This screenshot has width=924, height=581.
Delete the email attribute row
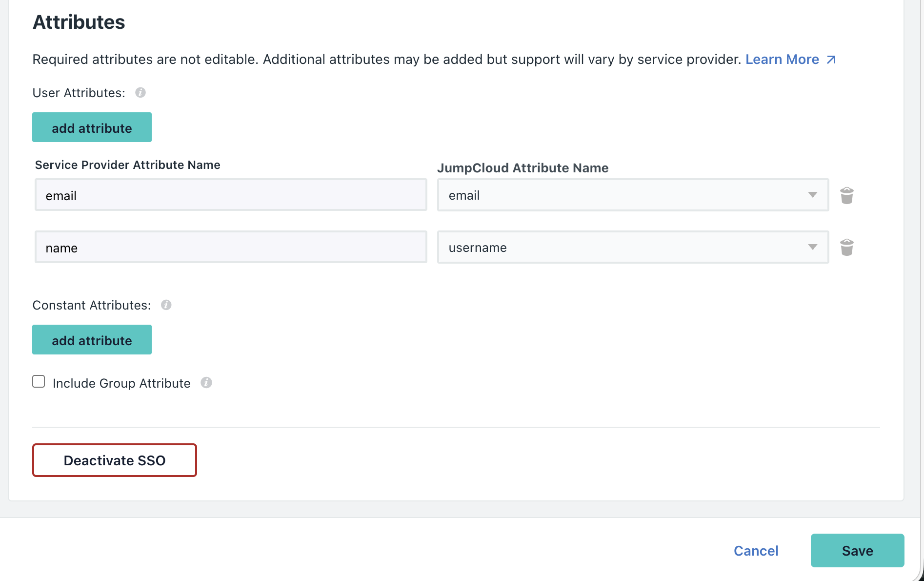846,195
